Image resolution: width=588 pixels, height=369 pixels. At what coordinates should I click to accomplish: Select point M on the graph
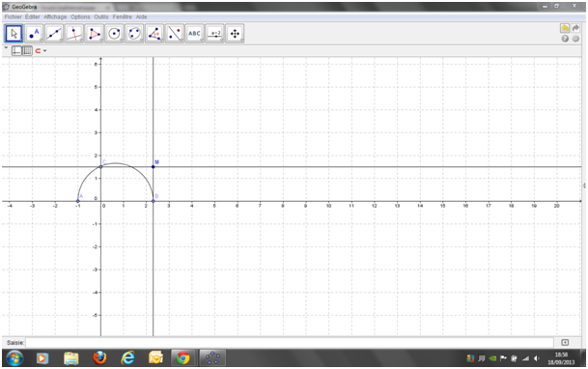[153, 166]
